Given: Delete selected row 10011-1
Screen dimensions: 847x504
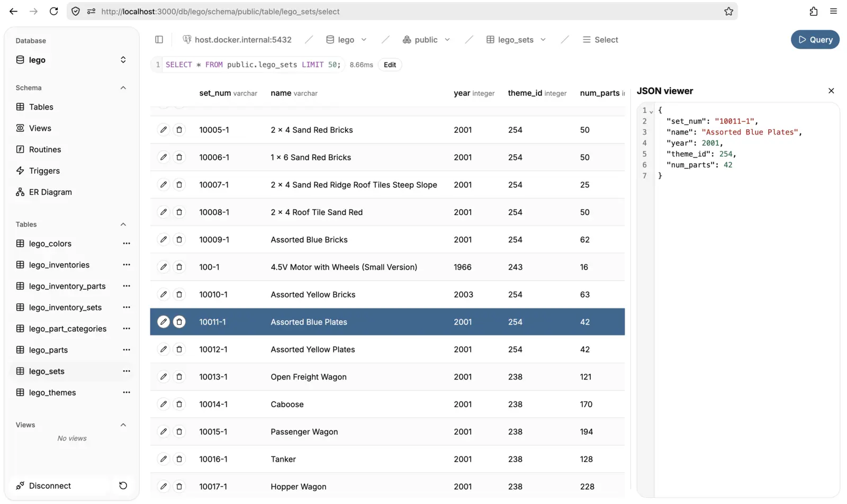Looking at the screenshot, I should pos(179,322).
